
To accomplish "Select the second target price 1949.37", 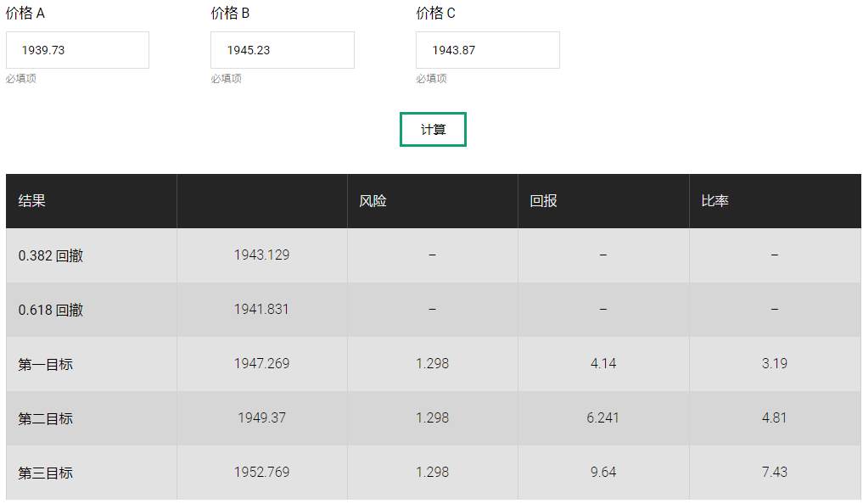I will pos(262,417).
